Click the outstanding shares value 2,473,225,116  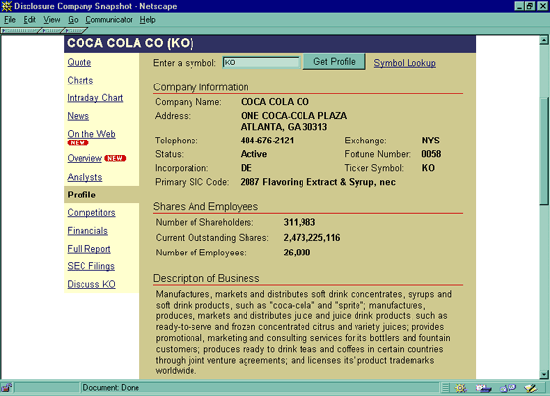click(312, 238)
